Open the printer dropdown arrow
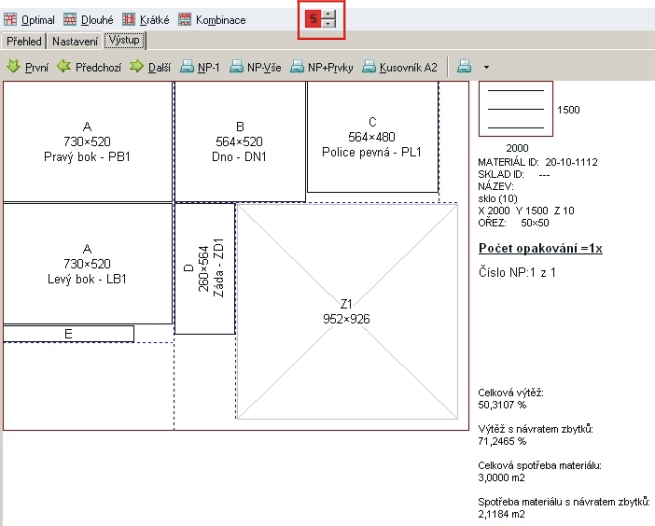This screenshot has height=526, width=655. (x=486, y=67)
